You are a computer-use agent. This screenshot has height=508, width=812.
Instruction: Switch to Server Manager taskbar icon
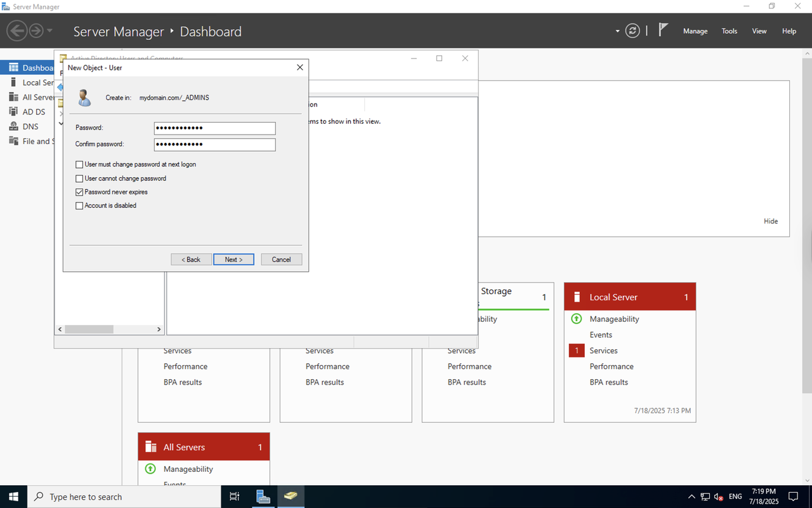tap(263, 497)
